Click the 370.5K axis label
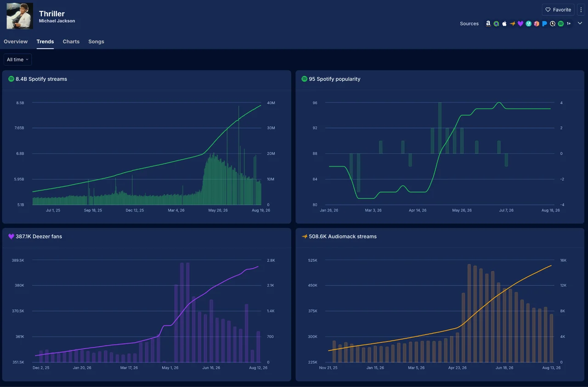 coord(18,311)
